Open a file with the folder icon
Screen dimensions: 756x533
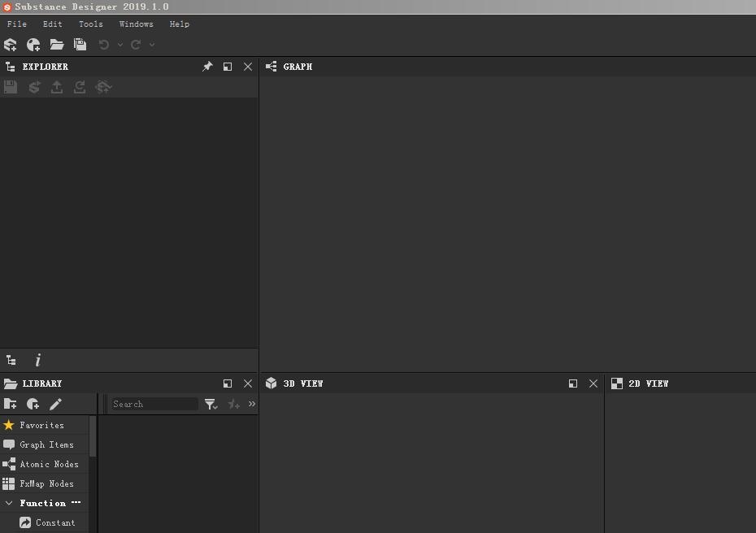coord(57,45)
